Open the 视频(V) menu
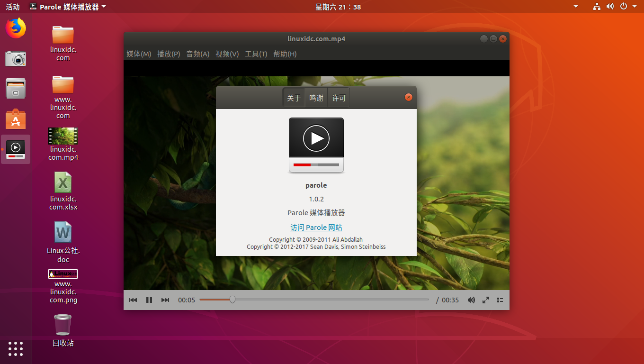This screenshot has height=364, width=644. 227,54
